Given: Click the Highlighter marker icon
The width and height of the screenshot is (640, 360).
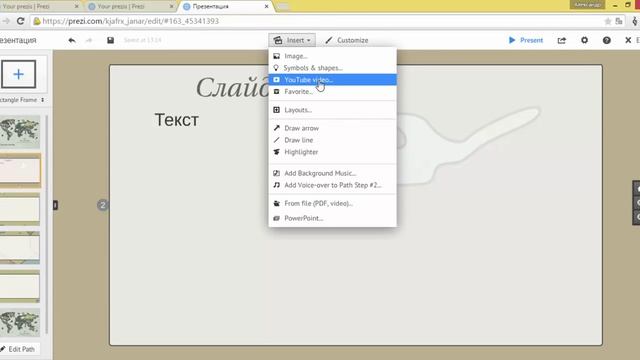Looking at the screenshot, I should pyautogui.click(x=276, y=152).
